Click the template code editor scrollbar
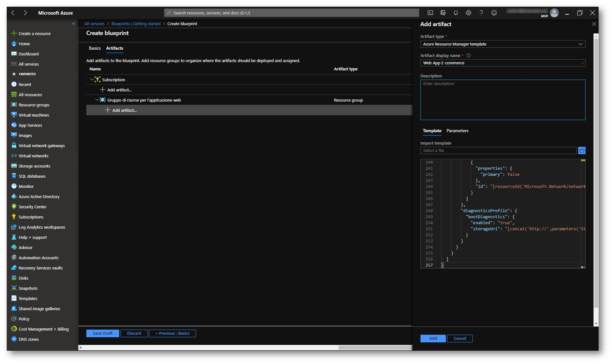612x364 pixels. [x=583, y=213]
